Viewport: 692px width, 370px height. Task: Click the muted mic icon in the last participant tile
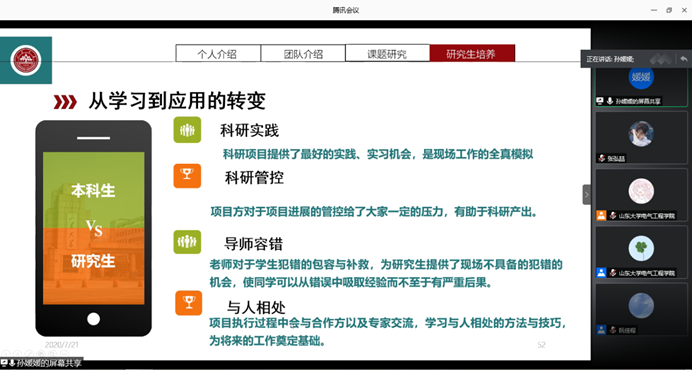pyautogui.click(x=613, y=329)
